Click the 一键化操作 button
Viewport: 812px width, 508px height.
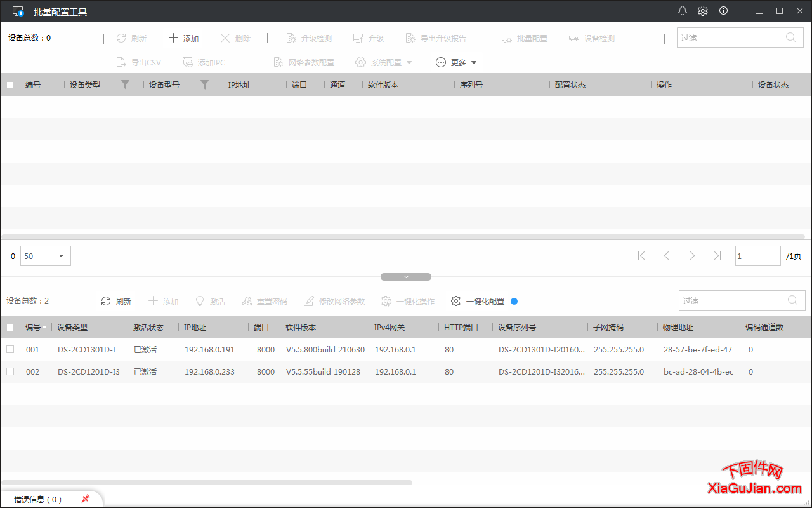(408, 301)
